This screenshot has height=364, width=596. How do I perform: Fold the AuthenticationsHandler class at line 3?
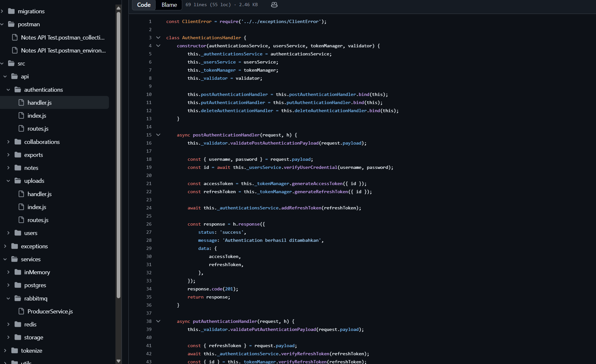(x=158, y=38)
